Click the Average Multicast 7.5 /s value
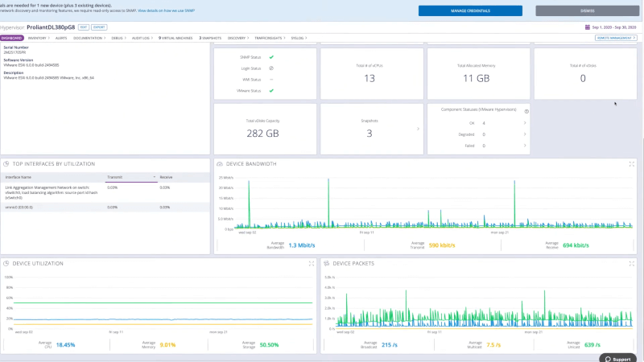 tap(493, 345)
